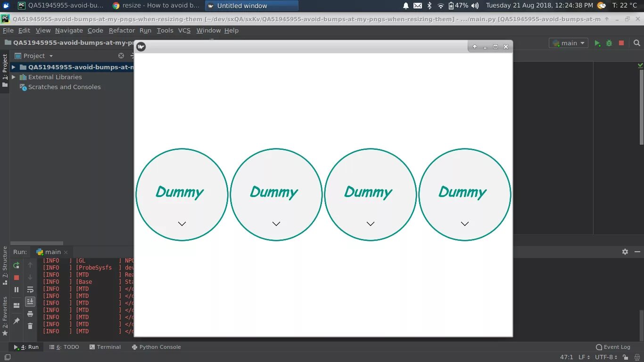
Task: Click the tool window quick access icon
Action: tap(7, 358)
